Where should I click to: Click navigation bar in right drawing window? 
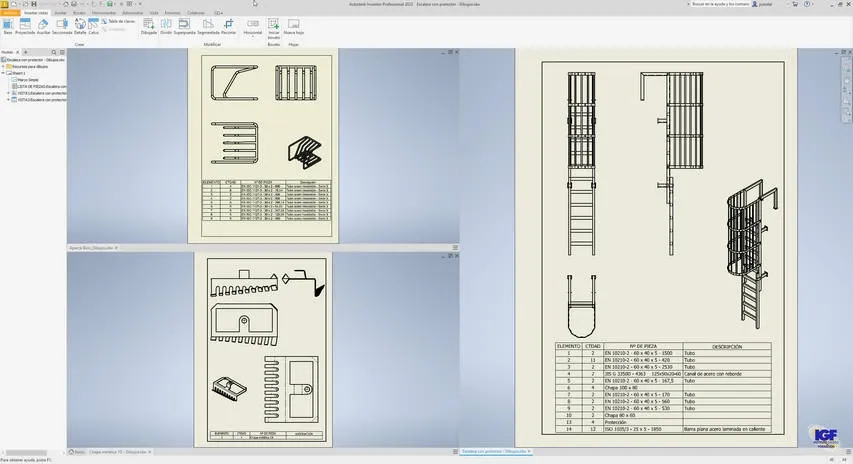tap(847, 89)
